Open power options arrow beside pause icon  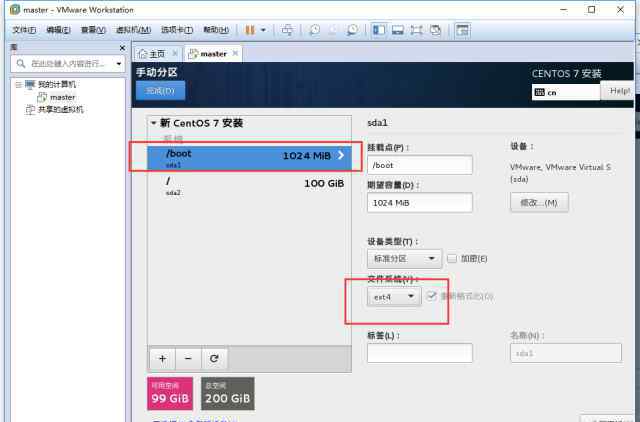click(x=263, y=30)
